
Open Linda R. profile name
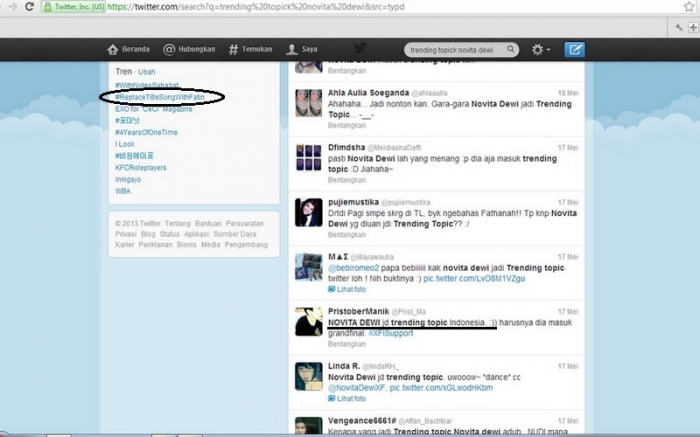point(344,366)
